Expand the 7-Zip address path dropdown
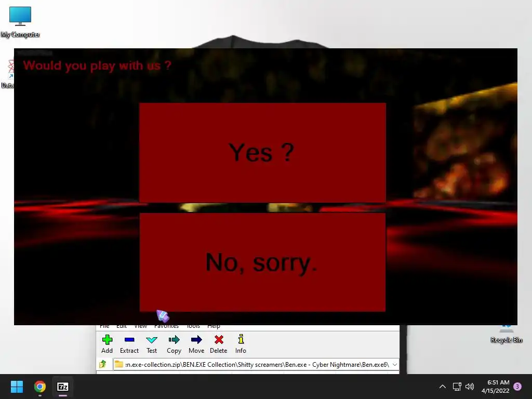 click(395, 364)
